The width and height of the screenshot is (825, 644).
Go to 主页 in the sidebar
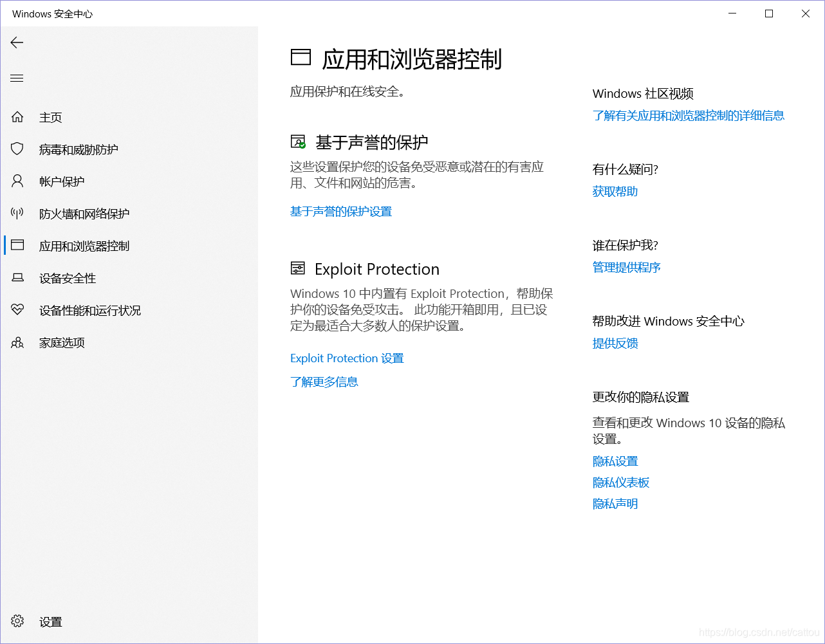[51, 117]
